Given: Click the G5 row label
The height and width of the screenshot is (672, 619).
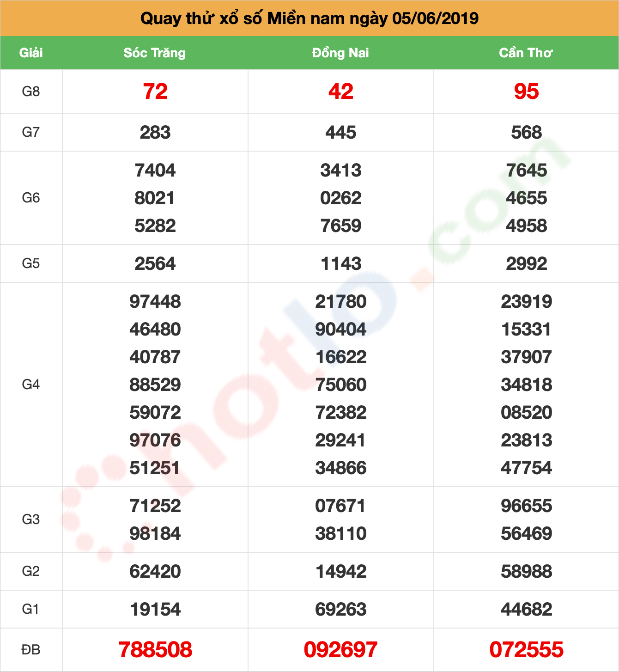Looking at the screenshot, I should click(31, 263).
